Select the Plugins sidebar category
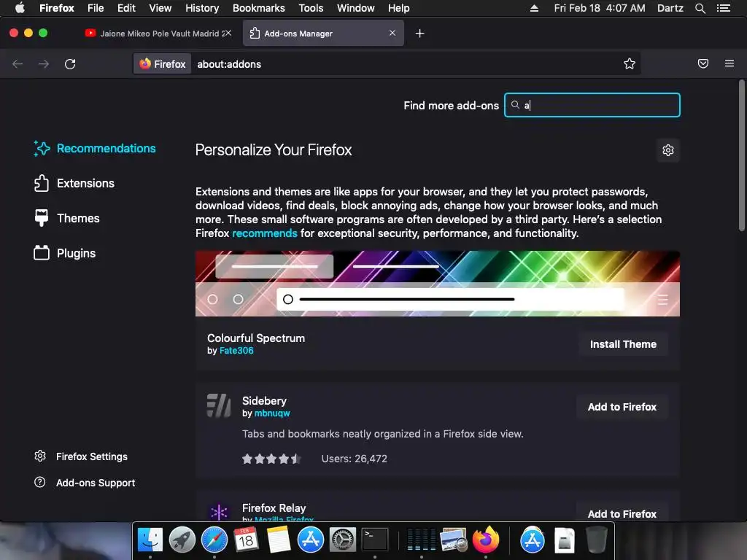 pyautogui.click(x=65, y=253)
